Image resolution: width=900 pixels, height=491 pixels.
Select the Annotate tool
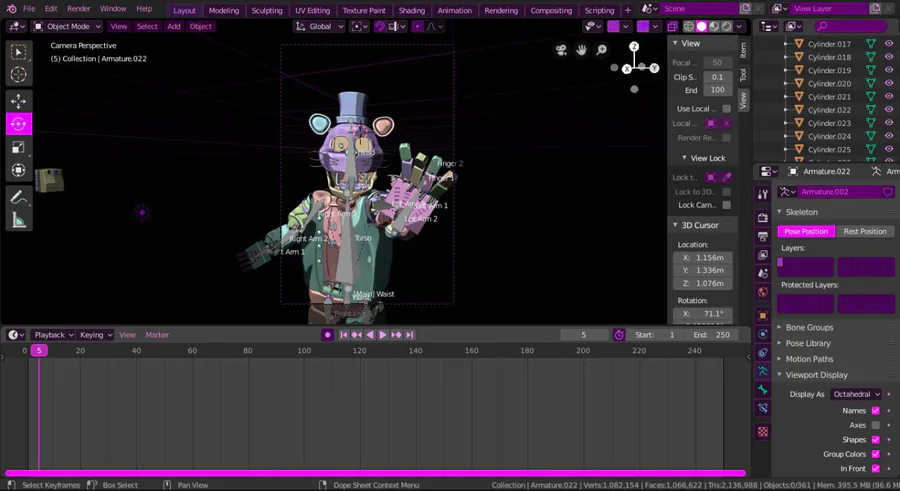pyautogui.click(x=18, y=197)
